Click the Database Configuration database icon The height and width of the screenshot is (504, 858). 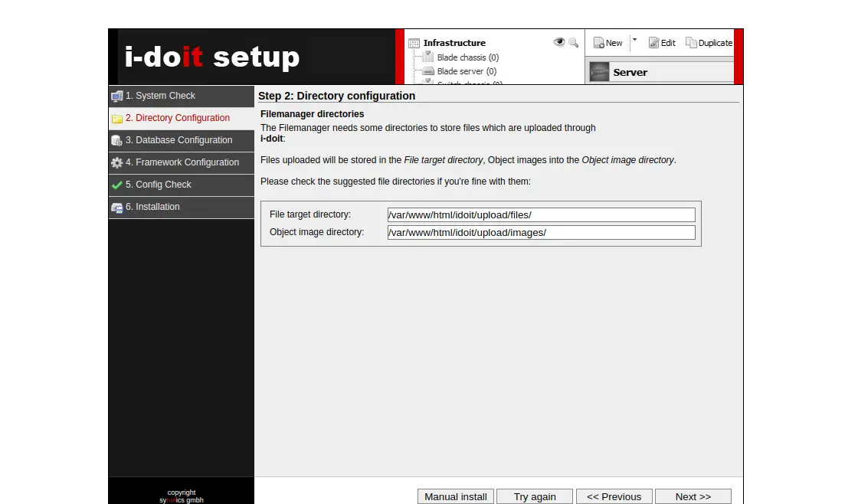click(x=116, y=141)
